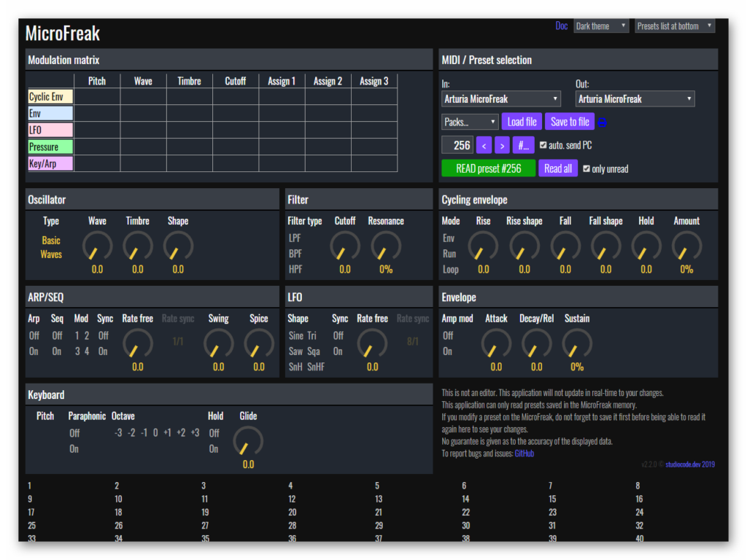
Task: Click the Filter Resonance knob
Action: 386,246
